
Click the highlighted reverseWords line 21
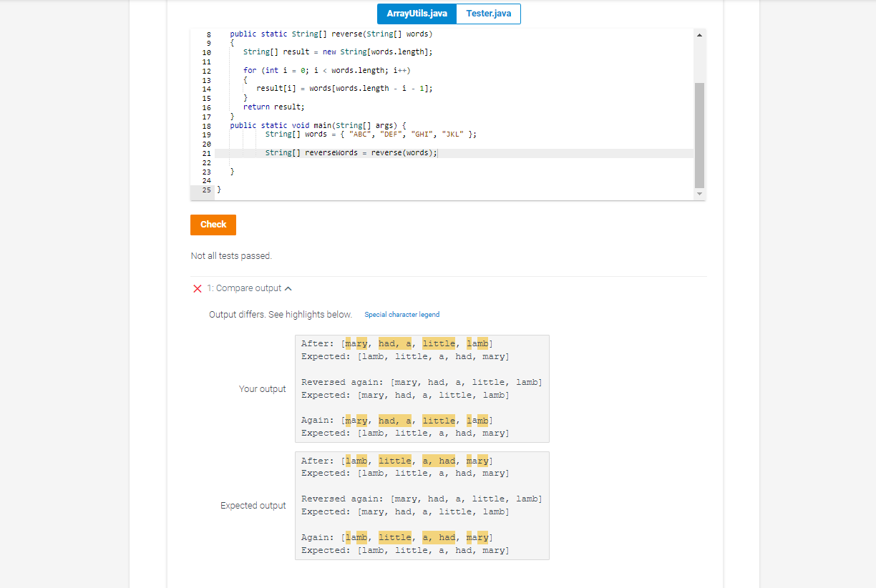[352, 152]
